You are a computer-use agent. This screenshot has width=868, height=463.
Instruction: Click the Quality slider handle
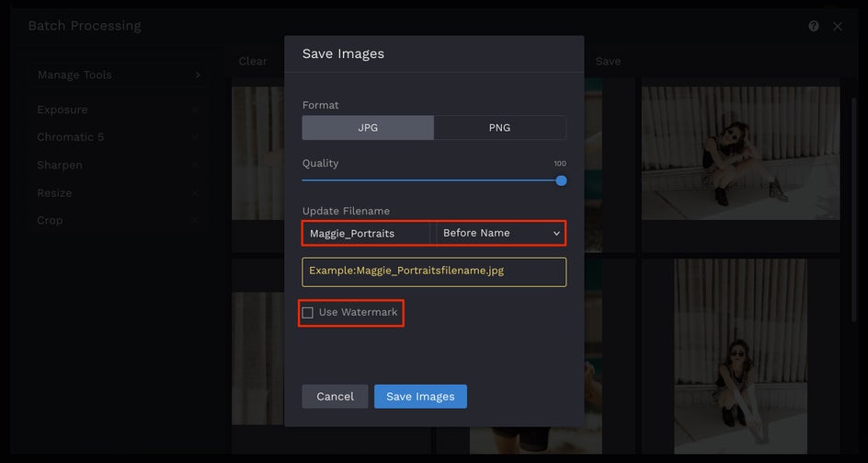click(561, 180)
